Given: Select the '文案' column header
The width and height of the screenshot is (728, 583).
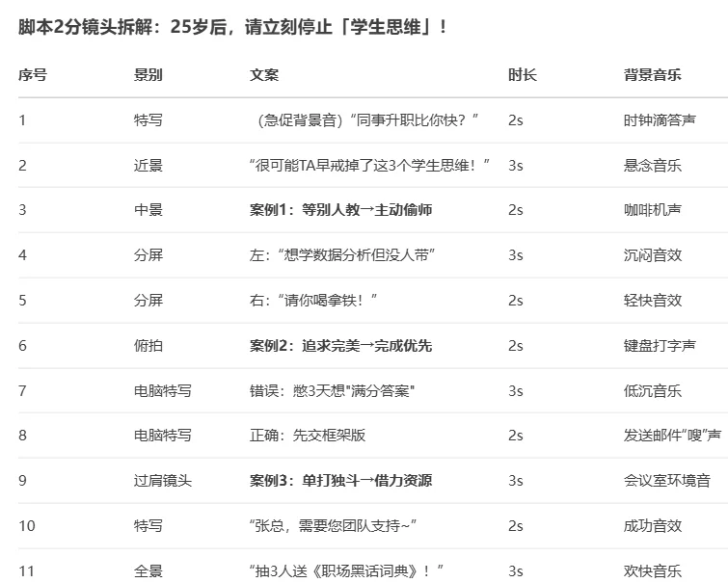Looking at the screenshot, I should (x=263, y=75).
